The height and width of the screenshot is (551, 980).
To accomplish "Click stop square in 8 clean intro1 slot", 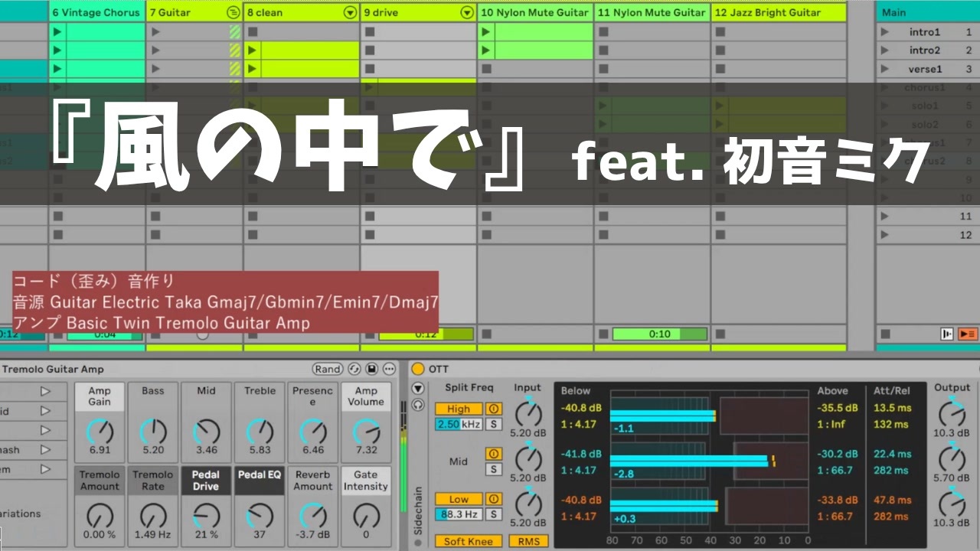I will pyautogui.click(x=253, y=32).
